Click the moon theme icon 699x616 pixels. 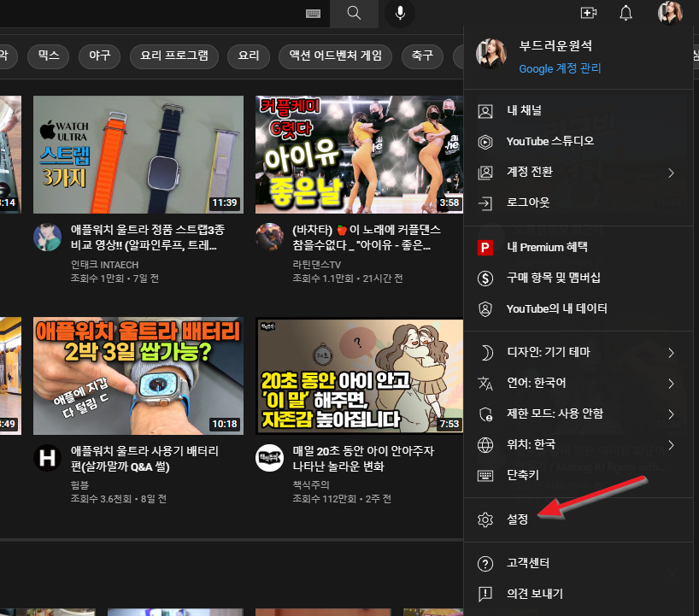(x=487, y=353)
